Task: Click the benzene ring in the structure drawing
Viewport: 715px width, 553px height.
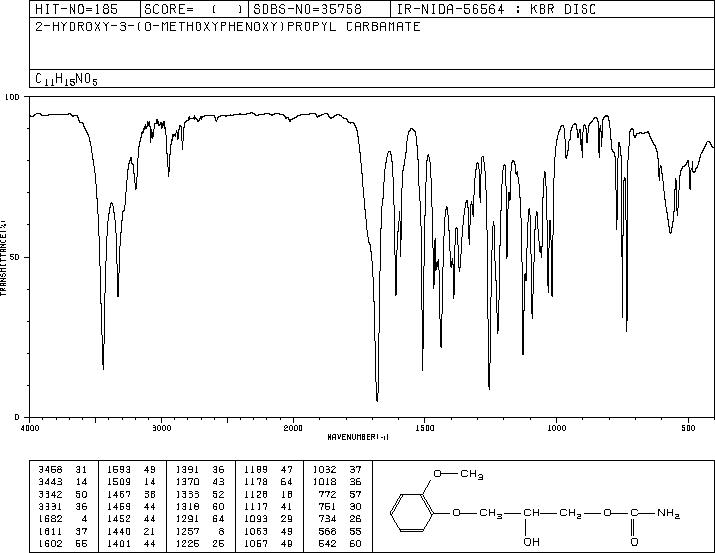Action: tap(411, 513)
